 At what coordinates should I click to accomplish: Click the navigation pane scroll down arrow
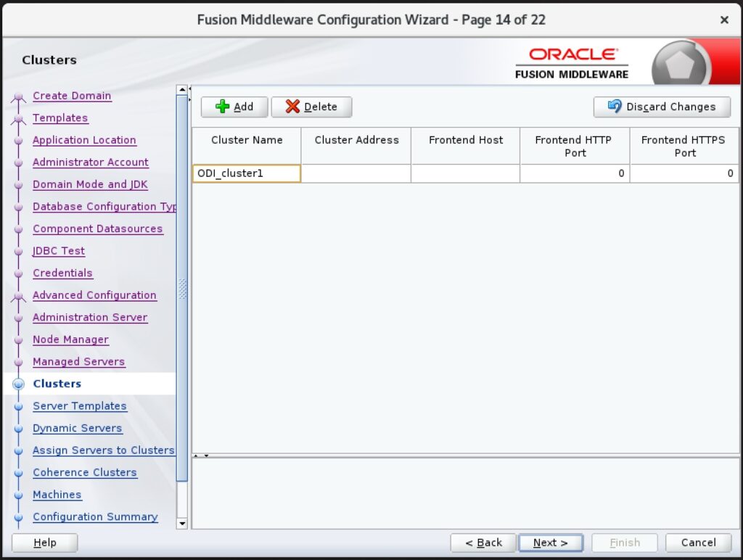click(x=182, y=524)
